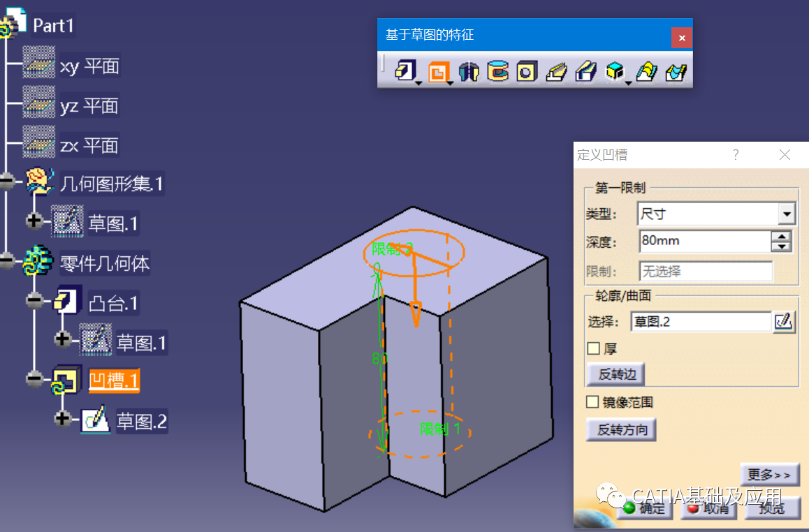Click the 凸台.1 pad feature icon

(x=68, y=300)
